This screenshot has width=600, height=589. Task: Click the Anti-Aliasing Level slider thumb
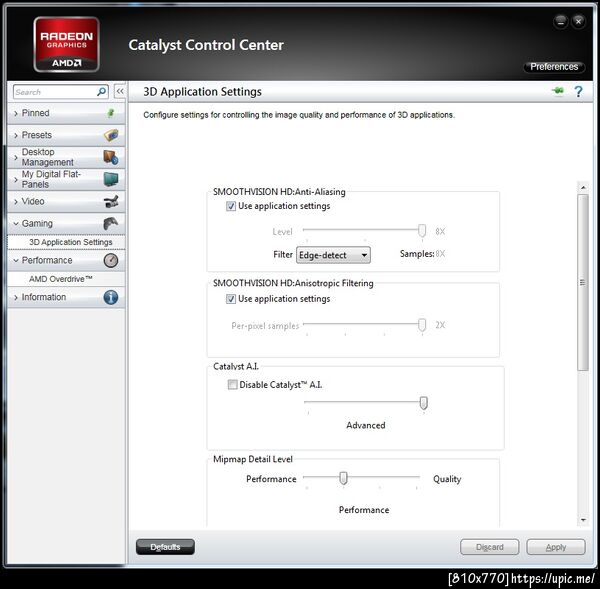coord(422,231)
